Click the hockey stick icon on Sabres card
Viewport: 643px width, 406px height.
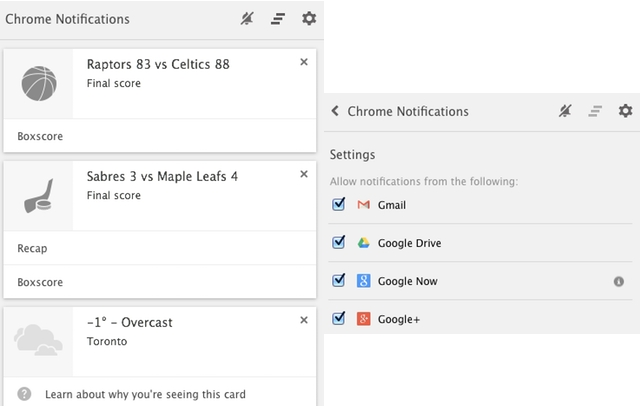pyautogui.click(x=39, y=193)
